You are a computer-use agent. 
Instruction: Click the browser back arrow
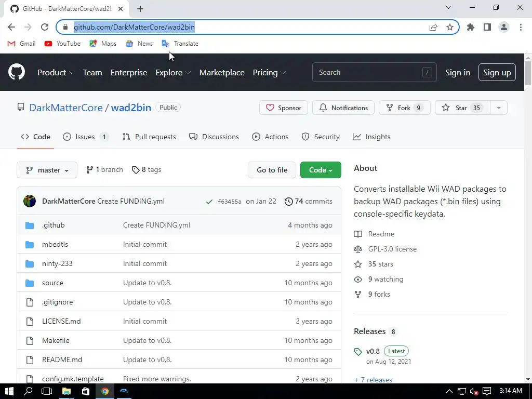coord(11,27)
